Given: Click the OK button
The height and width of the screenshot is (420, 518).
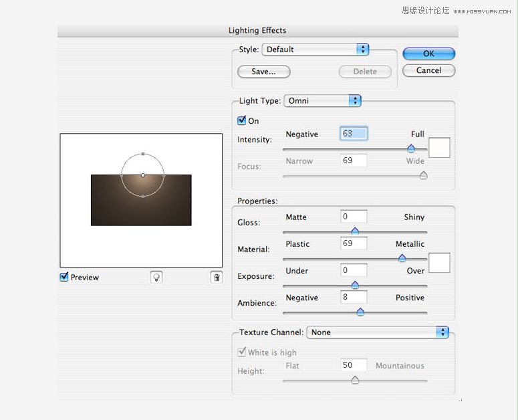Looking at the screenshot, I should point(429,54).
